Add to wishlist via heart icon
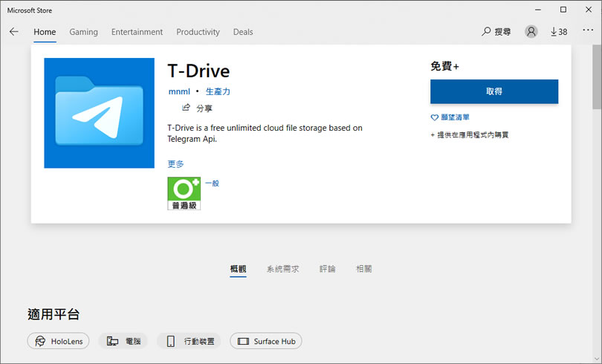 435,117
